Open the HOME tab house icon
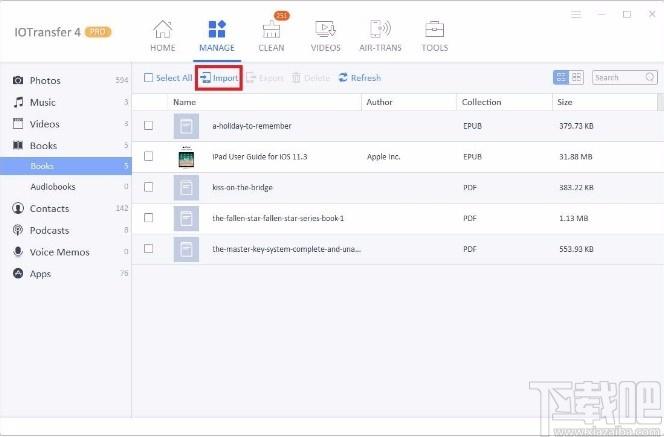 (x=163, y=29)
